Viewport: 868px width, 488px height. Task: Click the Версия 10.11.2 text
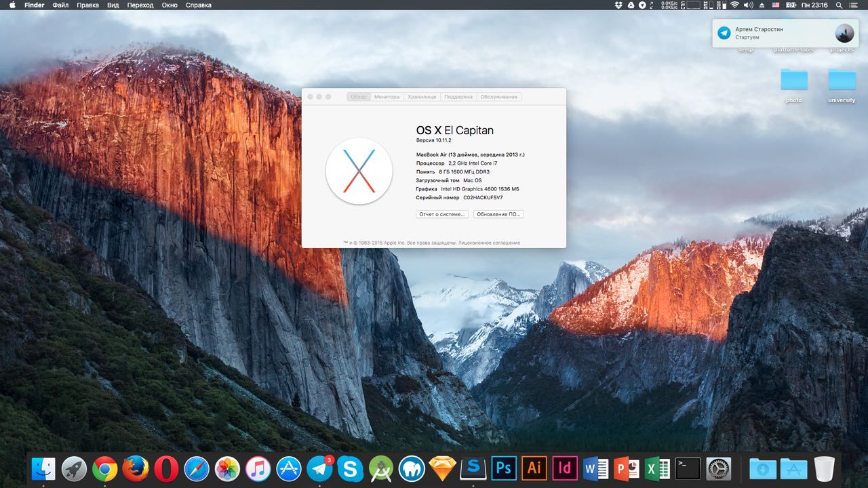[x=434, y=140]
